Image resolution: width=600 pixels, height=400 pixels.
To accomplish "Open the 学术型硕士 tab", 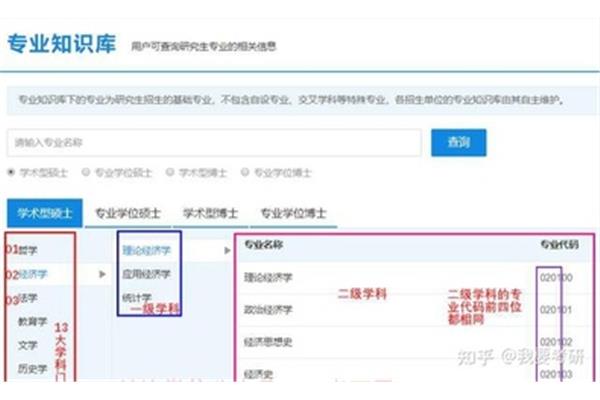I will point(45,213).
